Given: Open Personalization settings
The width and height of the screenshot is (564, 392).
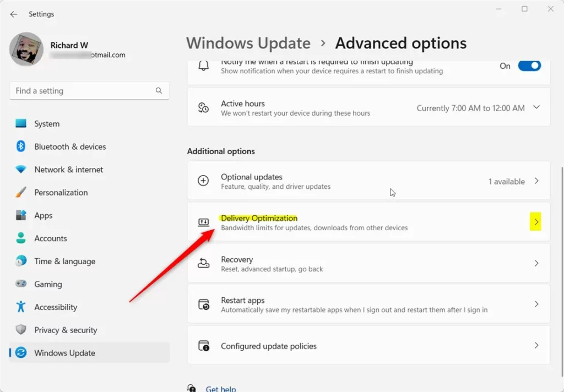Looking at the screenshot, I should [x=89, y=192].
